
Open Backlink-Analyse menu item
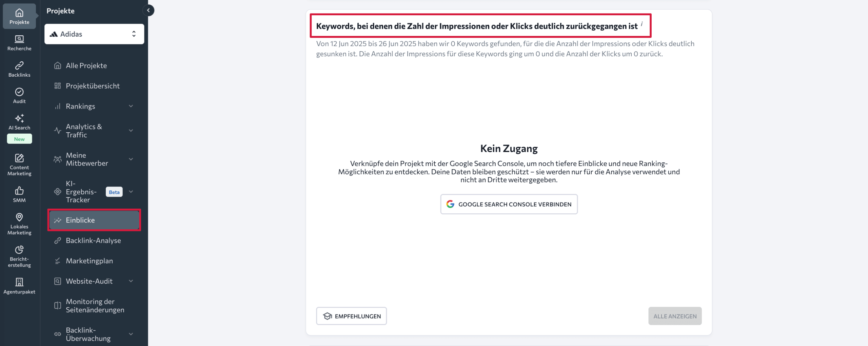click(94, 241)
